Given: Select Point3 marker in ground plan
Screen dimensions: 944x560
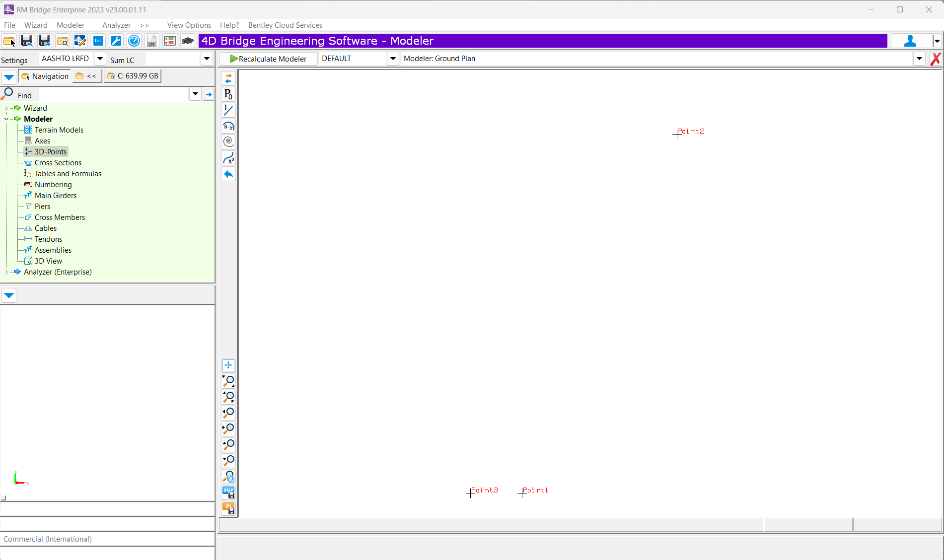Looking at the screenshot, I should 470,493.
